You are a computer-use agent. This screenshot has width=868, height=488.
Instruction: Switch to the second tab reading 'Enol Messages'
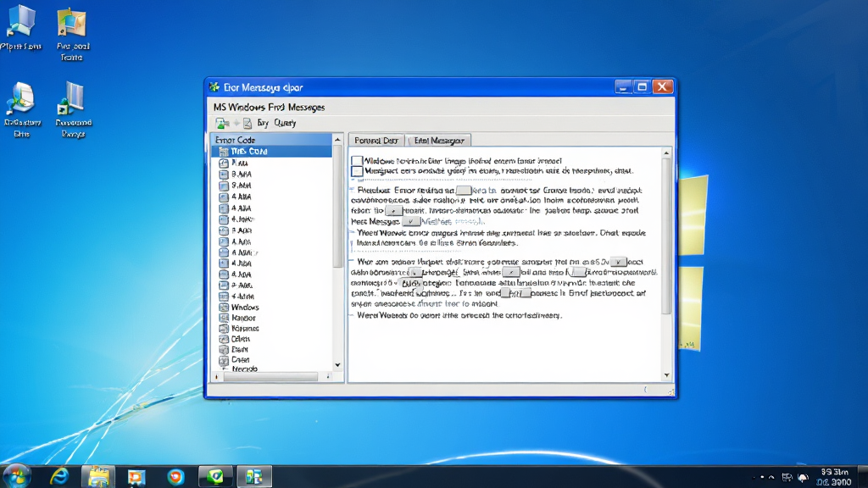[x=438, y=141]
